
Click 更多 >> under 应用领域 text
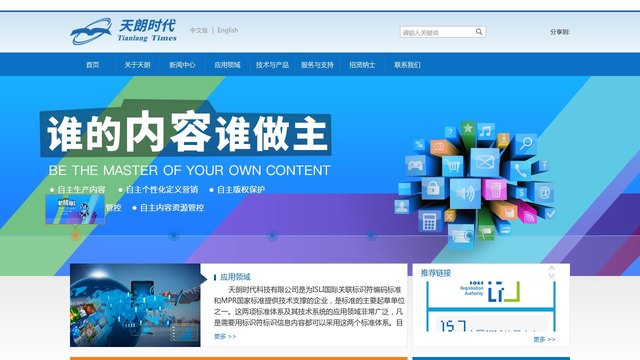click(x=225, y=337)
